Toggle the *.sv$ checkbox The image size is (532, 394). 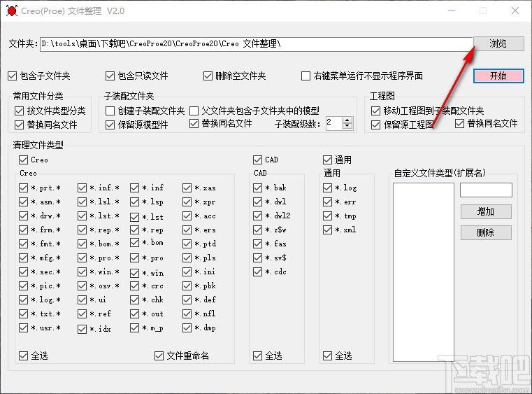pyautogui.click(x=257, y=258)
